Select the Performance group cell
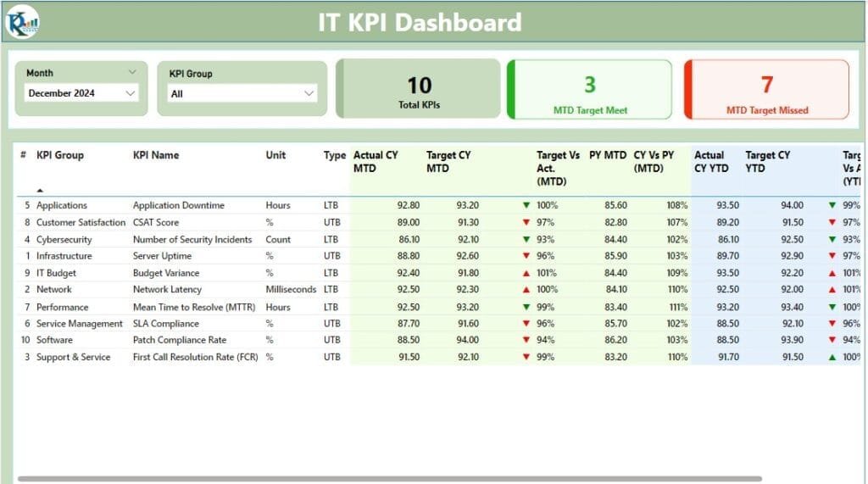Screen dimensions: 868x484 point(62,308)
